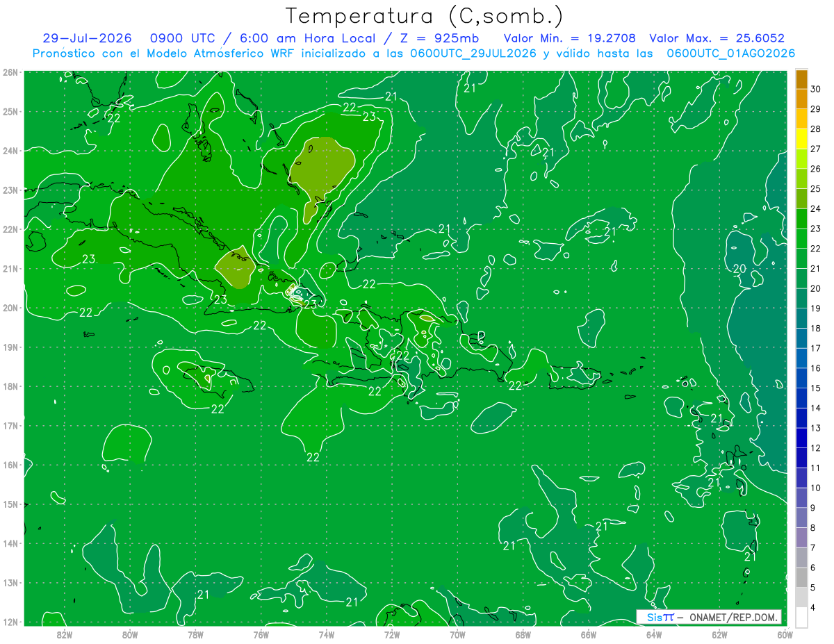Click legend value "30" on the color bar
834x644 pixels.
(x=816, y=90)
